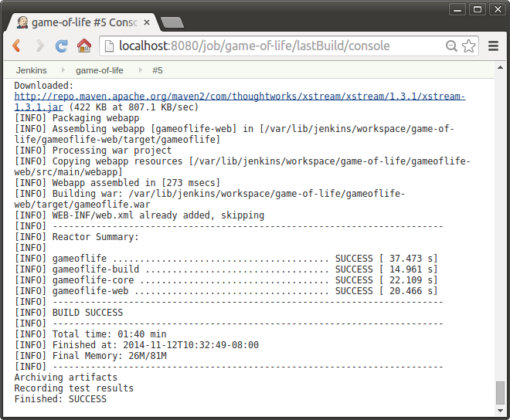The image size is (510, 420).
Task: Open the home page via house icon
Action: tap(84, 46)
